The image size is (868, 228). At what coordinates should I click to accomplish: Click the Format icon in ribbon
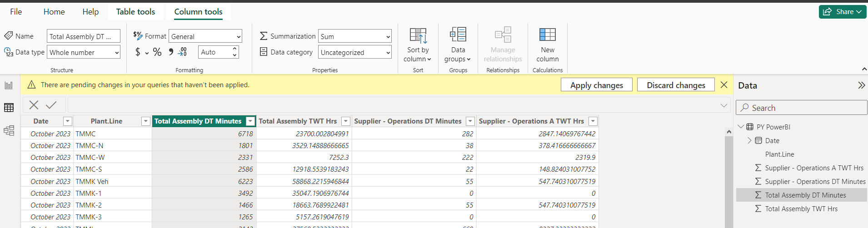(x=138, y=35)
